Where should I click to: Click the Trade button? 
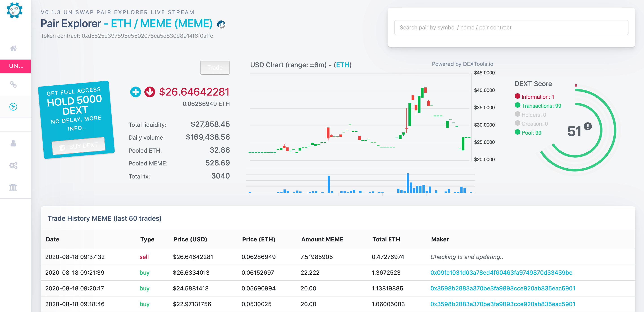click(215, 68)
